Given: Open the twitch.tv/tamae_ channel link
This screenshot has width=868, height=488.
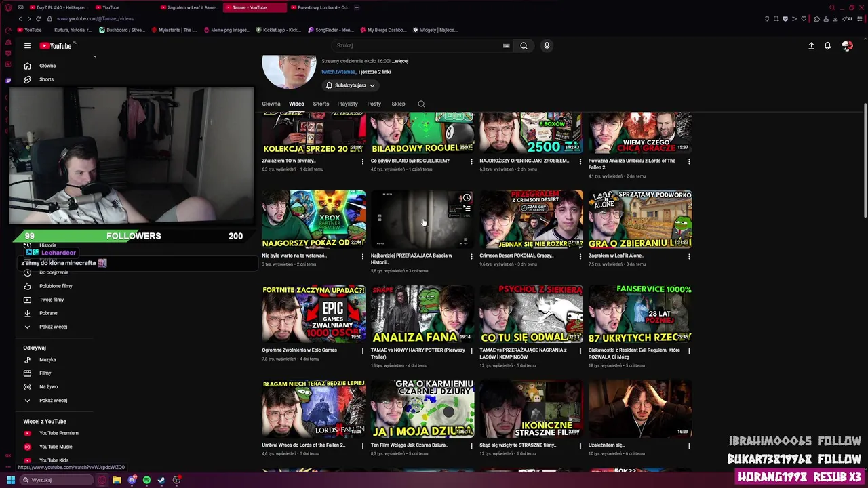Looking at the screenshot, I should tap(339, 72).
